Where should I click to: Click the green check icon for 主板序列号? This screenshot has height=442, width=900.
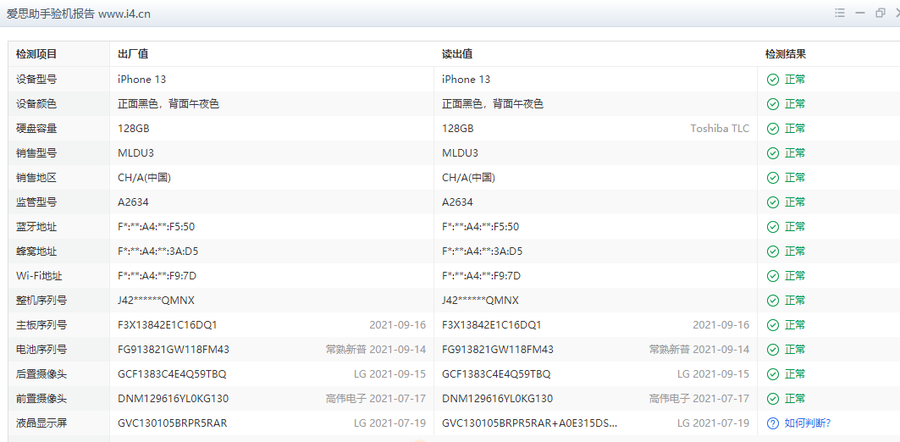(773, 325)
